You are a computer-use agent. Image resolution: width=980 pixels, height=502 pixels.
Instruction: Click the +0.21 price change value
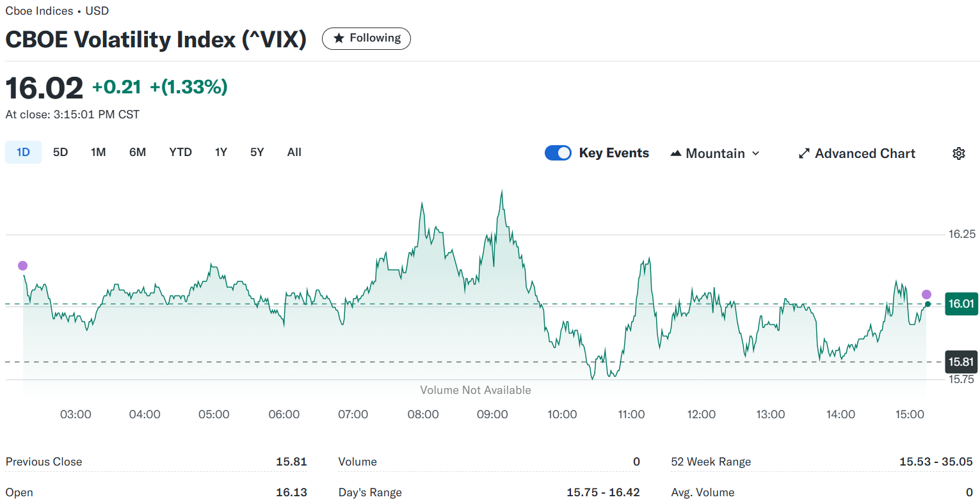coord(116,87)
